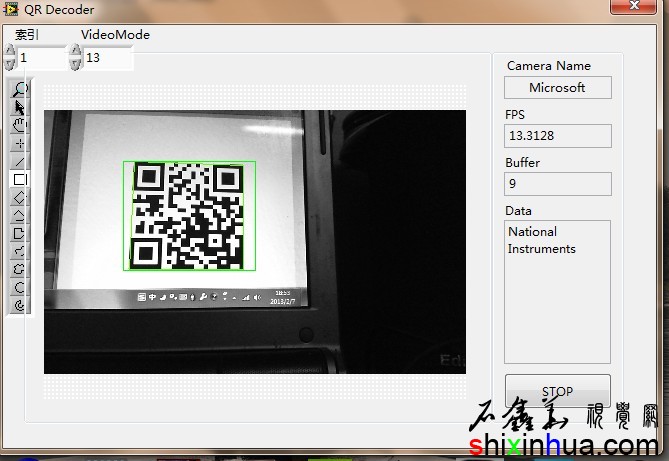Select the Broken Line tool
Screen dimensions: 669x461
point(19,216)
